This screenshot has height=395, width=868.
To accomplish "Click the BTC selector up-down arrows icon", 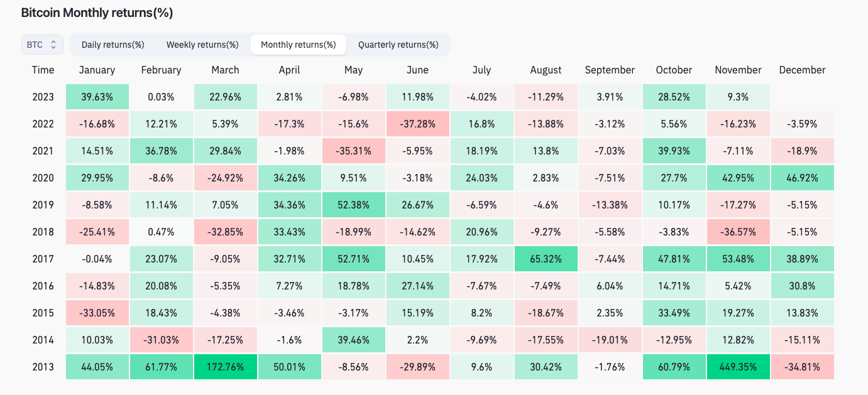I will click(53, 45).
